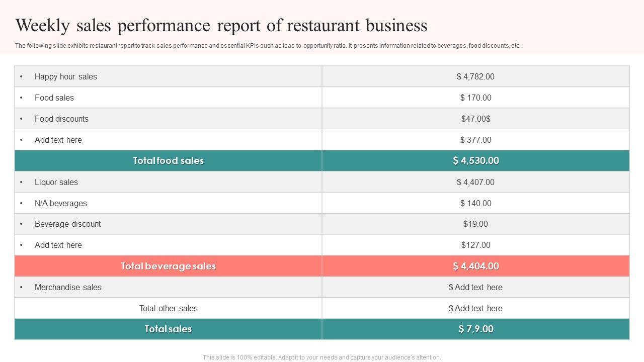The image size is (644, 362).
Task: Select the coral Total beverage sales header
Action: (x=168, y=266)
